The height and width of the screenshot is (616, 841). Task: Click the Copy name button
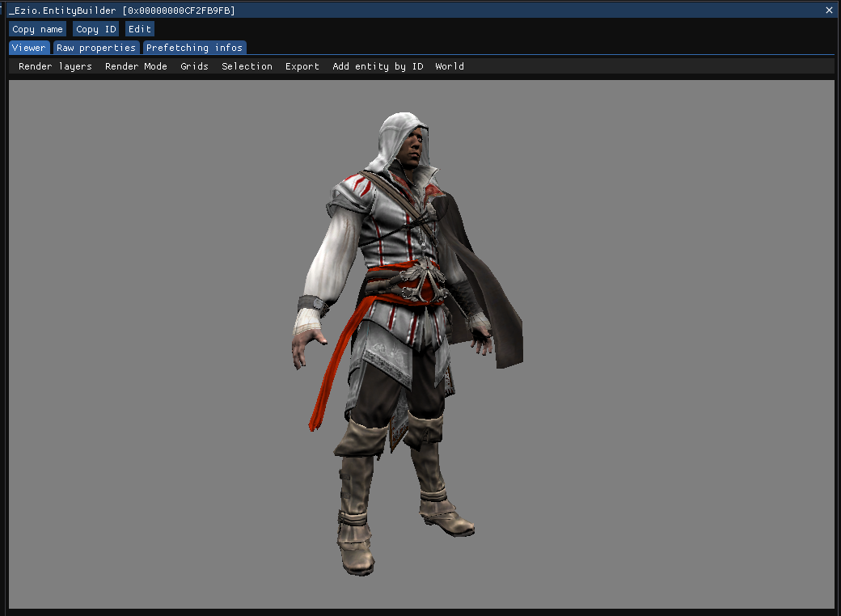pyautogui.click(x=37, y=28)
